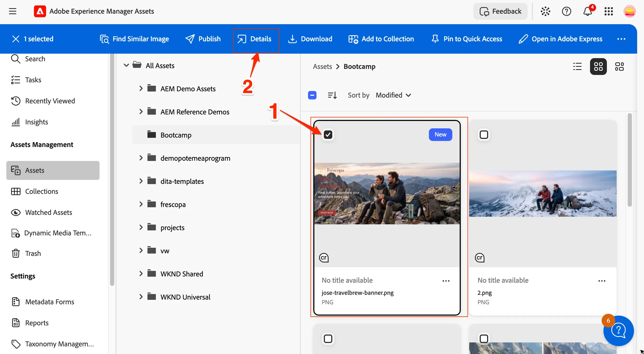Open the user profile avatar
644x354 pixels.
click(x=630, y=11)
